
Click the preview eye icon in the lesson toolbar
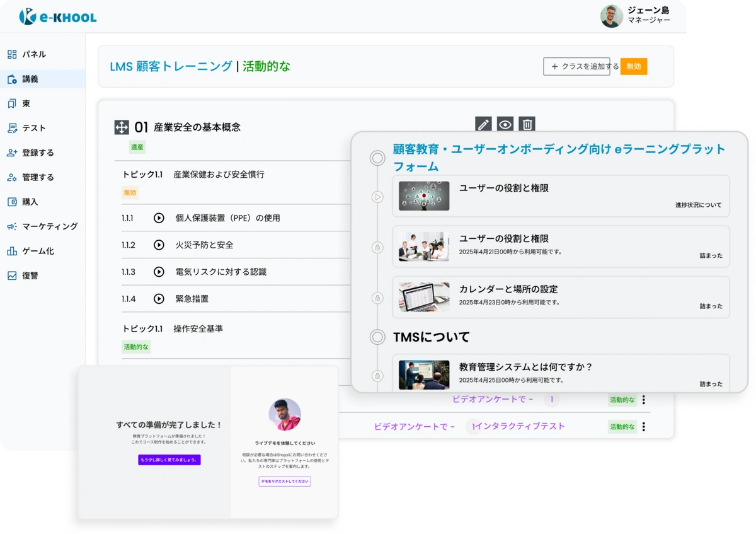point(504,124)
